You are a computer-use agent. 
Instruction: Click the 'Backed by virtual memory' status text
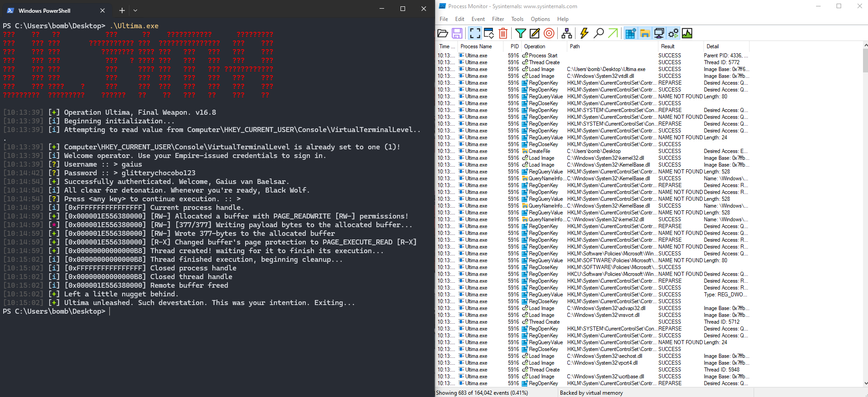tap(591, 393)
